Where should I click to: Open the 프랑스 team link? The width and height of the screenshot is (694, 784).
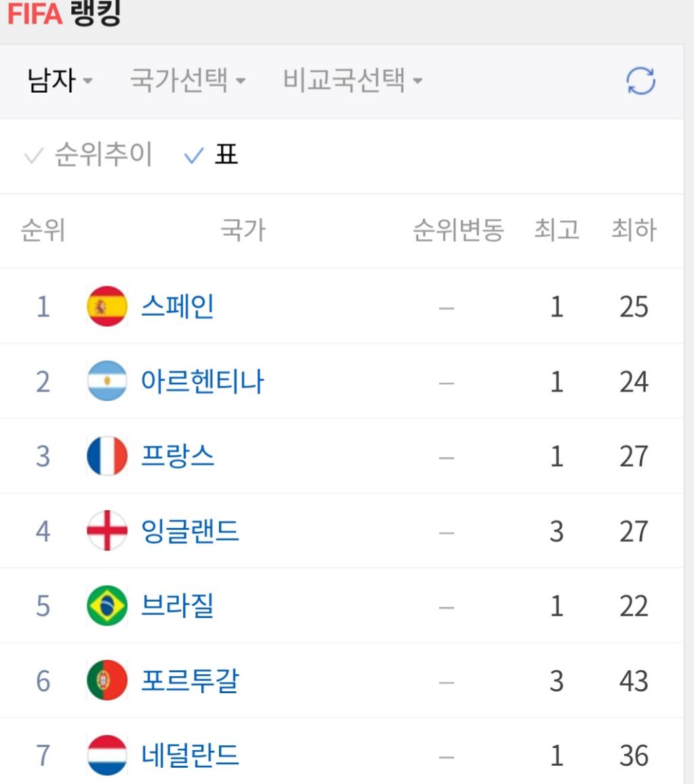click(179, 455)
